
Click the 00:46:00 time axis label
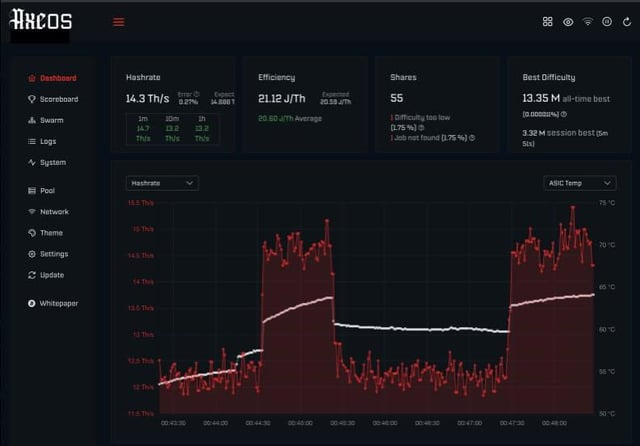tap(385, 423)
